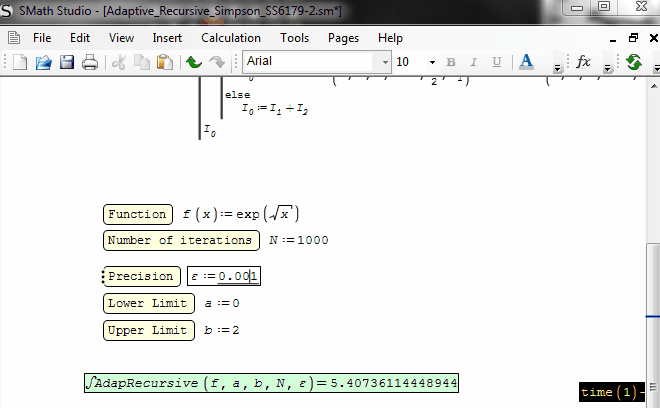This screenshot has height=408, width=660.
Task: Toggle bold text formatting
Action: pos(450,62)
